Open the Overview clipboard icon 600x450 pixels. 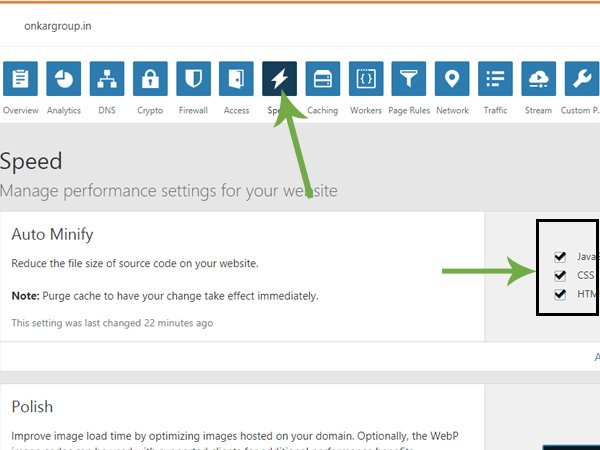[20, 78]
